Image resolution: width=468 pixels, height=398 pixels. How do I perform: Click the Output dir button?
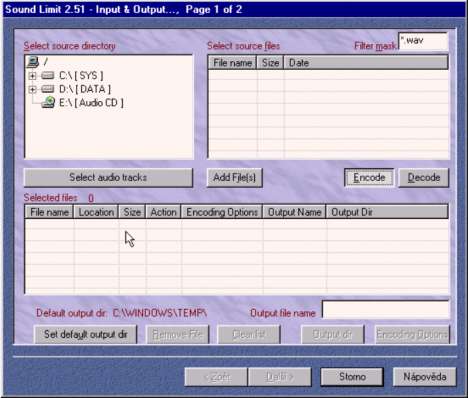pyautogui.click(x=333, y=334)
